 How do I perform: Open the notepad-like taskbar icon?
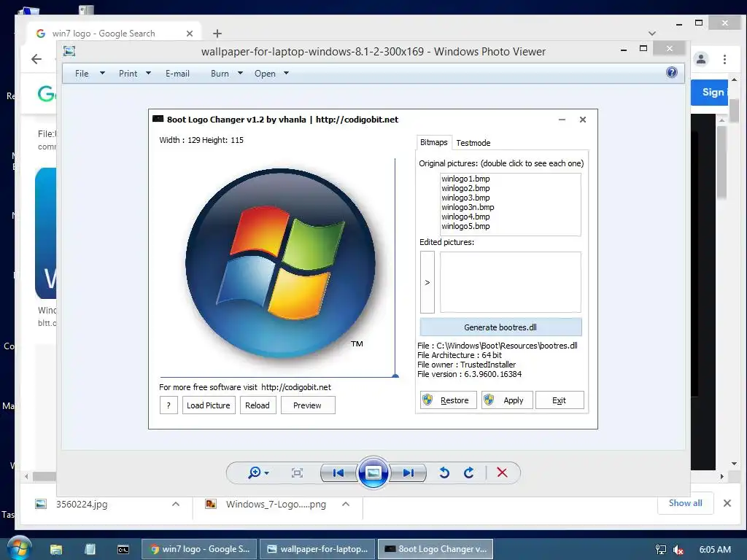[x=90, y=550]
